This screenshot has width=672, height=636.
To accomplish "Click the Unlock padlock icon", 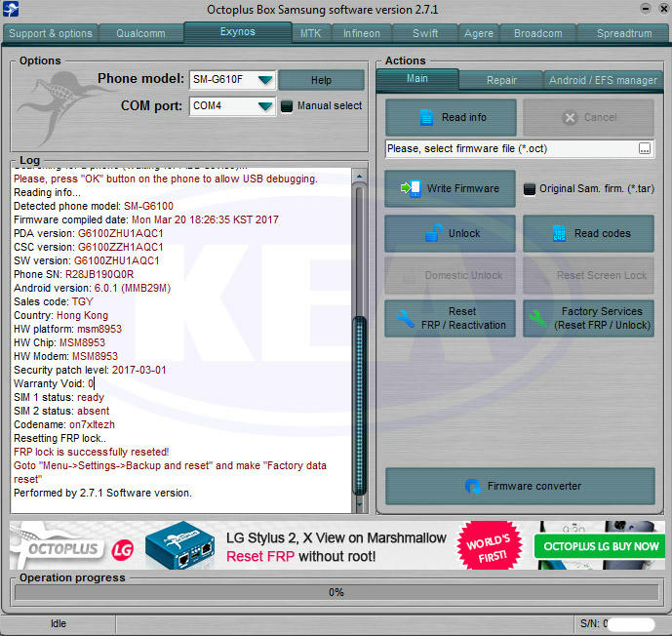I will coord(433,233).
